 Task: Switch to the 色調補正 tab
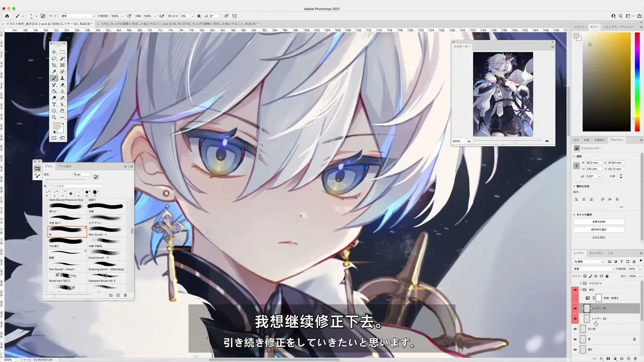[599, 140]
